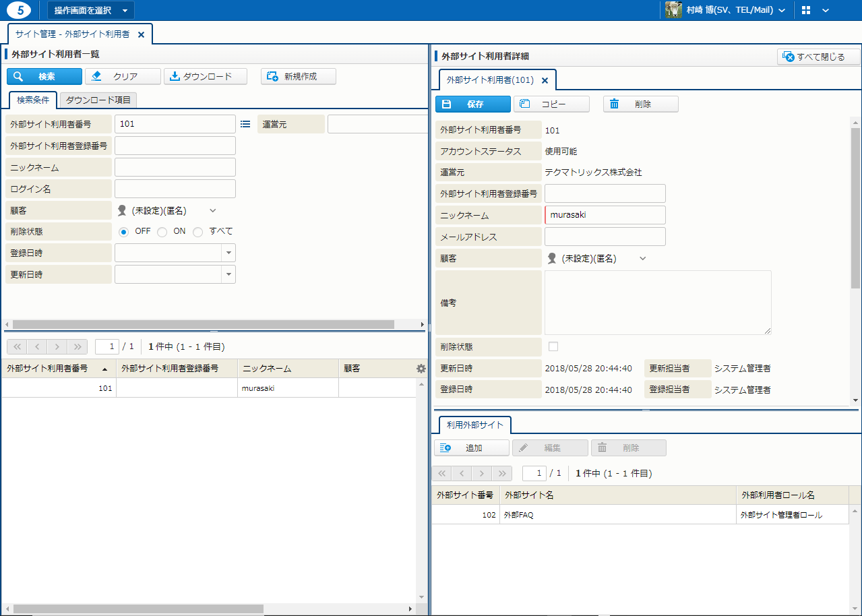This screenshot has height=616, width=862.
Task: Click the user avatar picture in header
Action: tap(673, 10)
